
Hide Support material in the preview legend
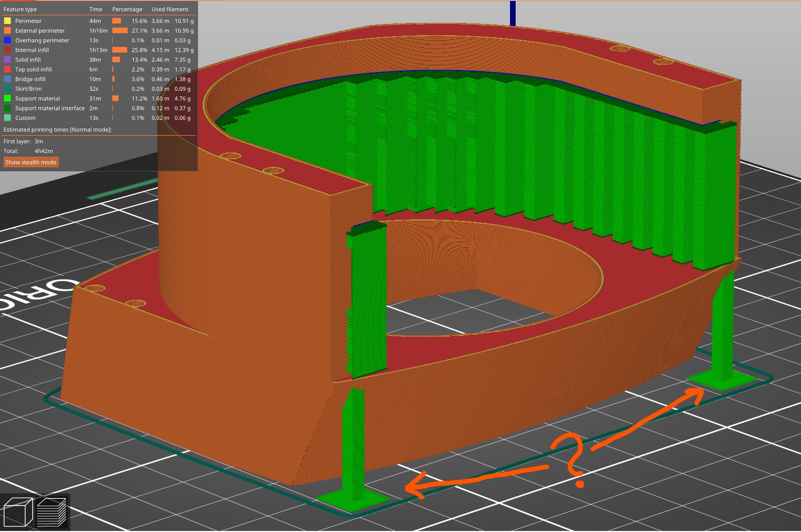click(37, 98)
